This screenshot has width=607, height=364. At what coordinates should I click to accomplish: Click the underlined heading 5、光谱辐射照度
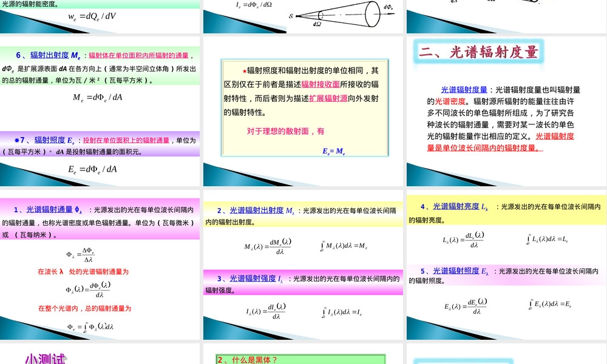455,271
